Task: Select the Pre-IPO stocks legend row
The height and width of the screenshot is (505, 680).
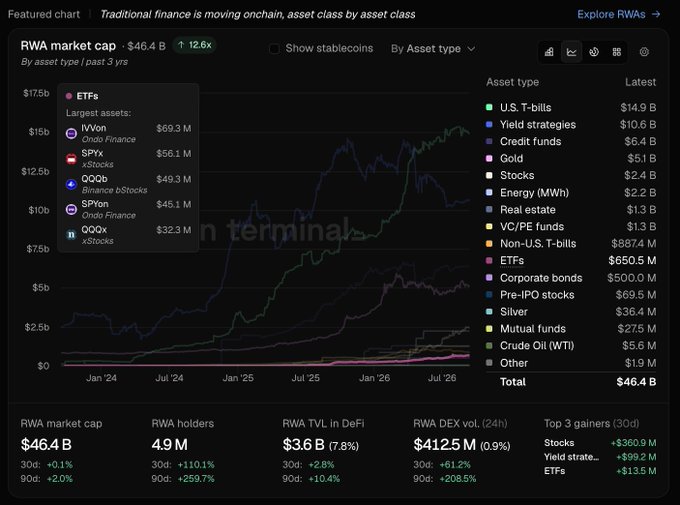Action: (x=571, y=295)
